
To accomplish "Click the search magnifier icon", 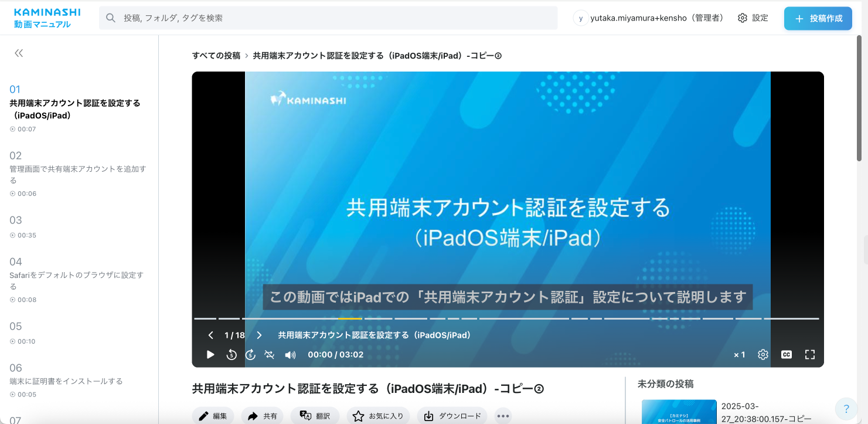I will (x=110, y=18).
